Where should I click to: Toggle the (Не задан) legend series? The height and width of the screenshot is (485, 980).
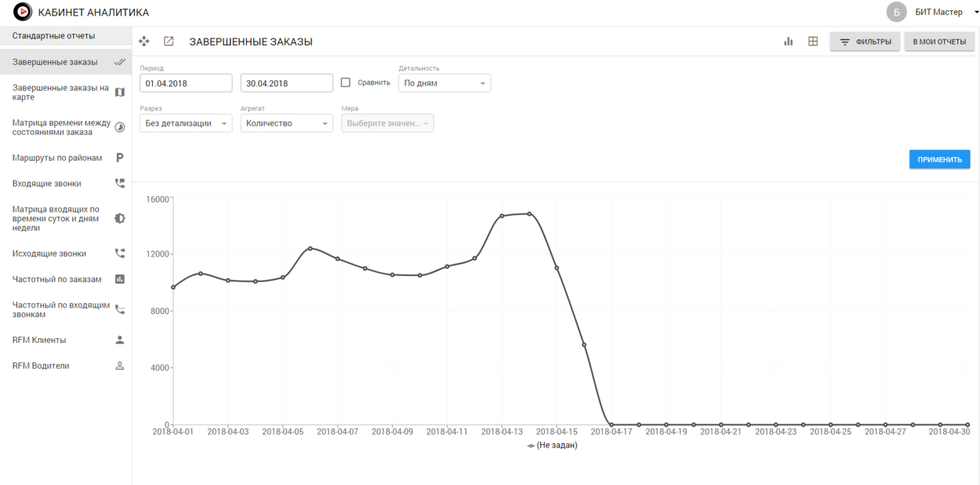(x=553, y=445)
